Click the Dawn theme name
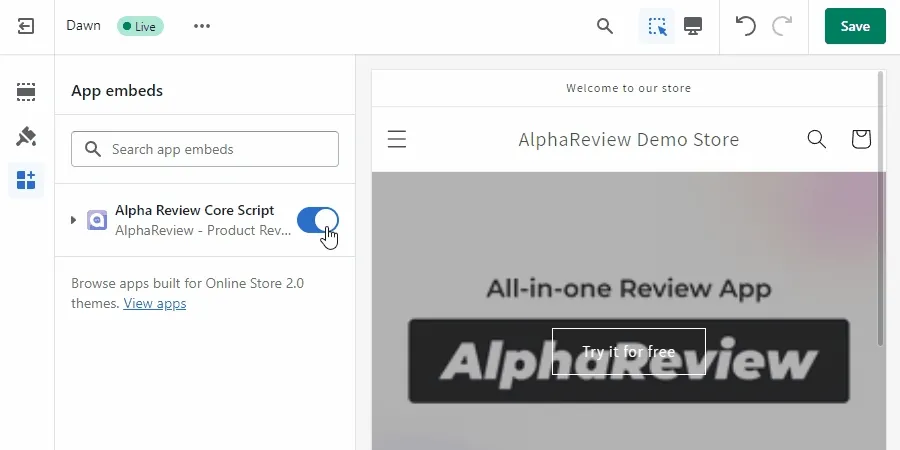The image size is (900, 450). [x=83, y=26]
